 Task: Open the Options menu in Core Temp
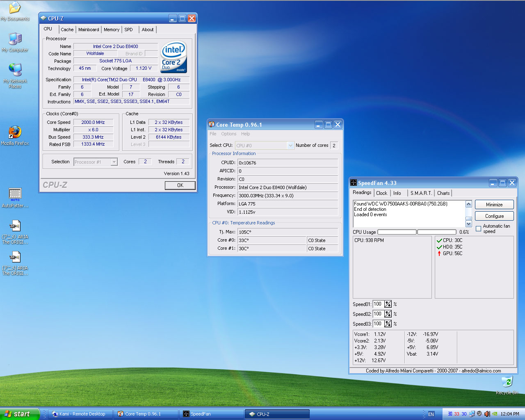228,134
